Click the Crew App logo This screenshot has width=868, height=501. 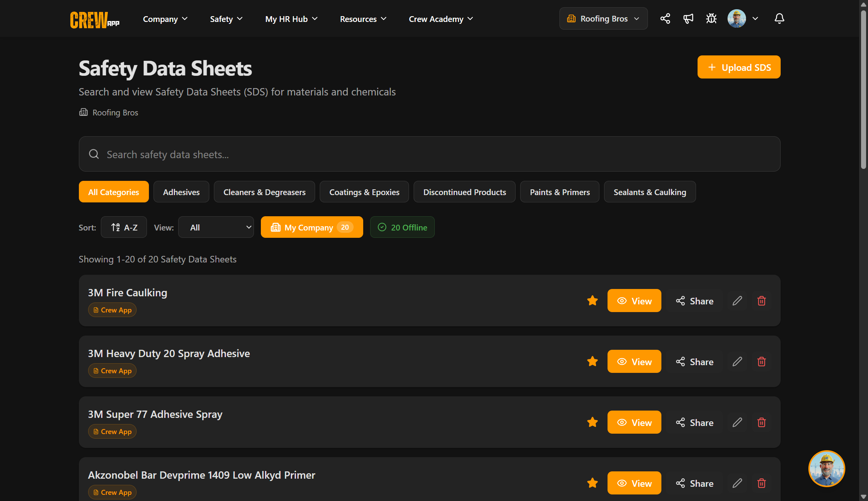[x=94, y=18]
